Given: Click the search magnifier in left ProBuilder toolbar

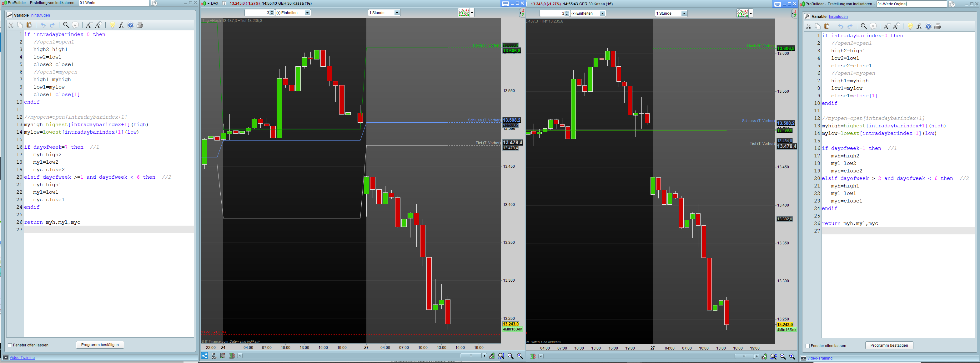Looking at the screenshot, I should click(66, 25).
